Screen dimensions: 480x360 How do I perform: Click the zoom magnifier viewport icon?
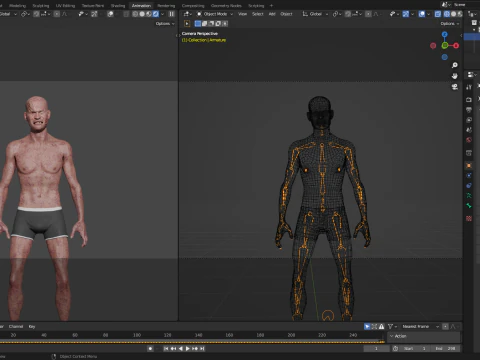point(455,65)
